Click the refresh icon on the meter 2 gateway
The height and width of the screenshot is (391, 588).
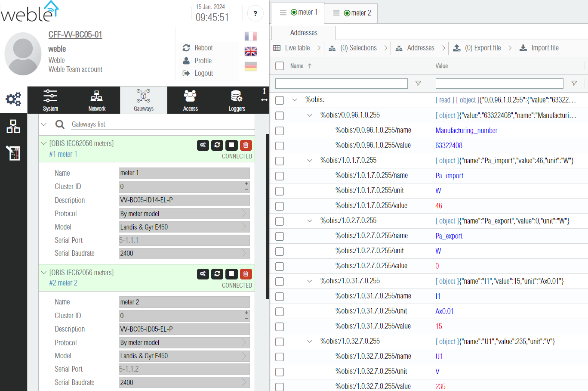coord(217,274)
